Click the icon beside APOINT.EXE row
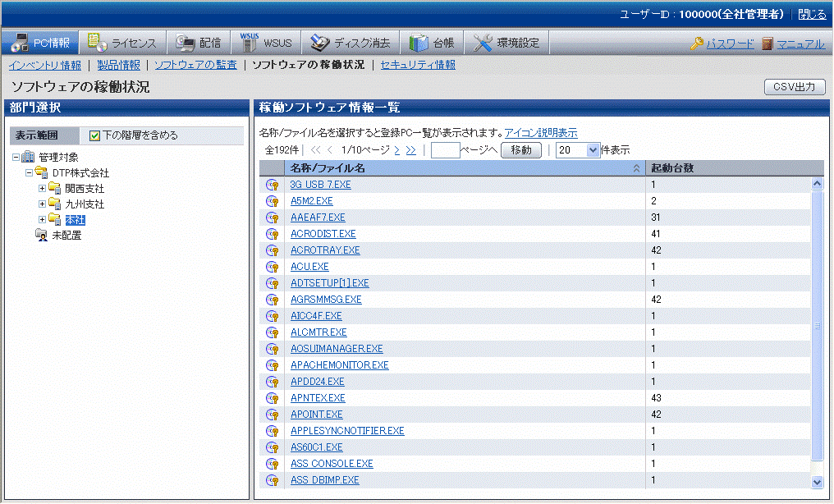 click(x=272, y=415)
